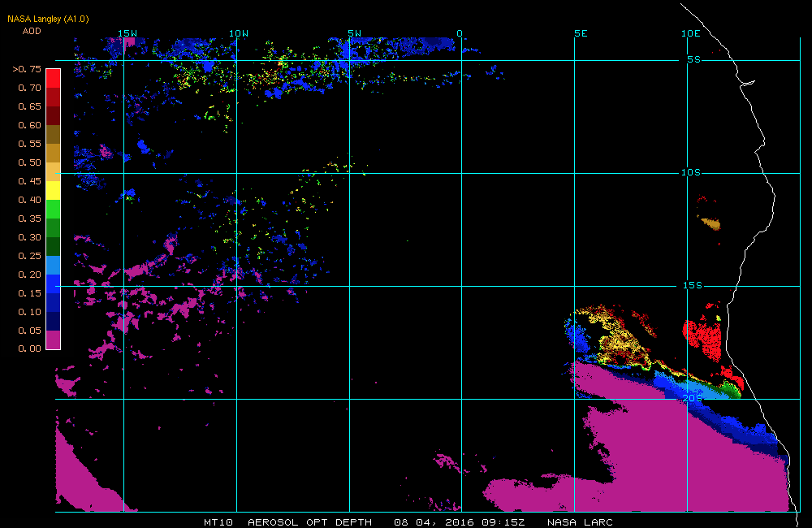The height and width of the screenshot is (528, 812).
Task: Pick the bright blue swatch between 0.15 and 0.20
Action: click(54, 283)
